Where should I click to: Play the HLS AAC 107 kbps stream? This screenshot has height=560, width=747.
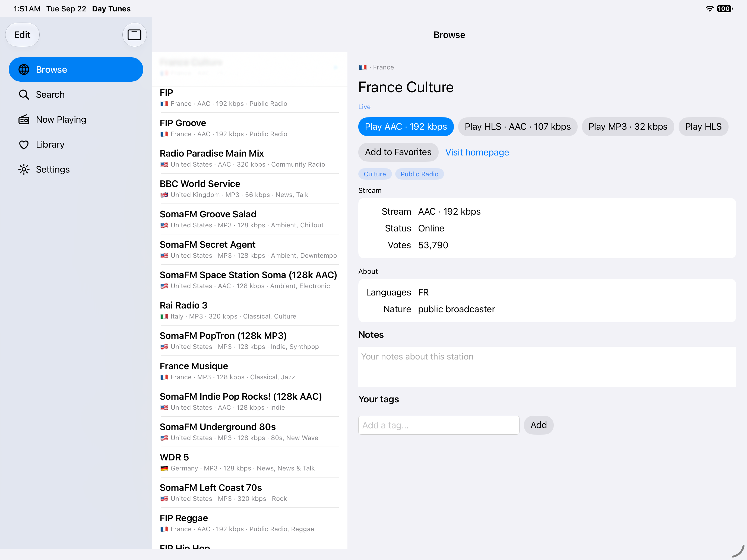pos(518,127)
